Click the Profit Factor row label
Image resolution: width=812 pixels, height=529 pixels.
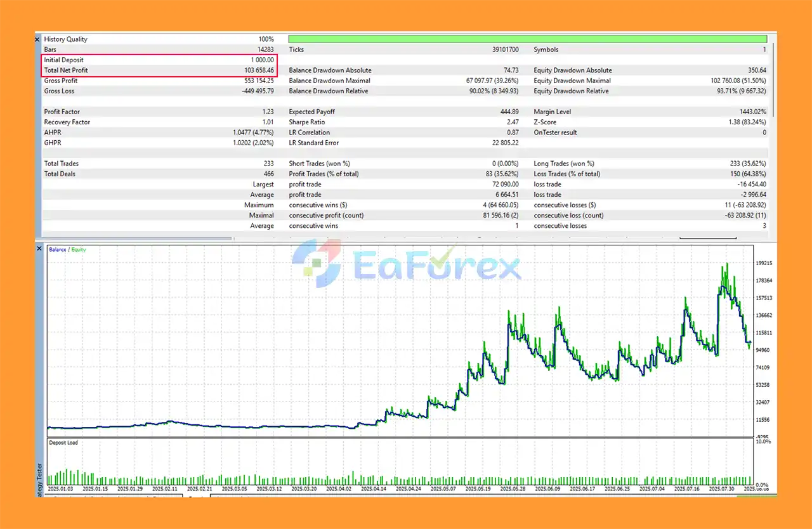62,112
